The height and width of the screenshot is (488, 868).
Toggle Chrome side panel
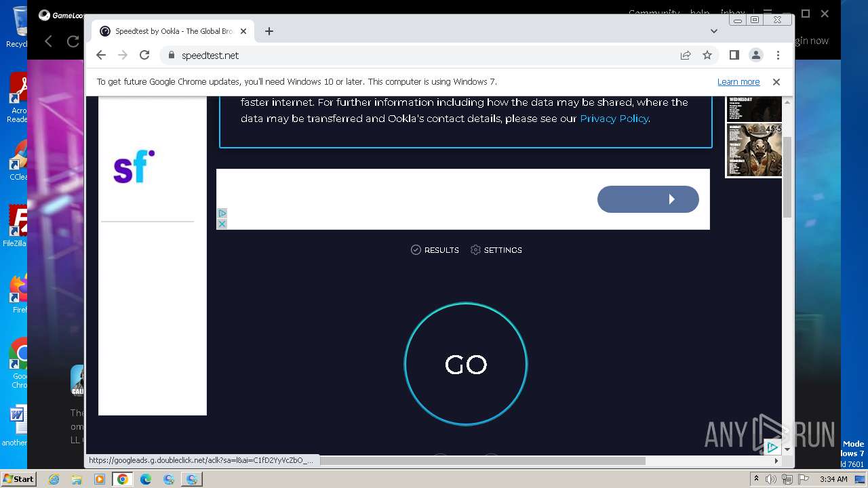[734, 56]
